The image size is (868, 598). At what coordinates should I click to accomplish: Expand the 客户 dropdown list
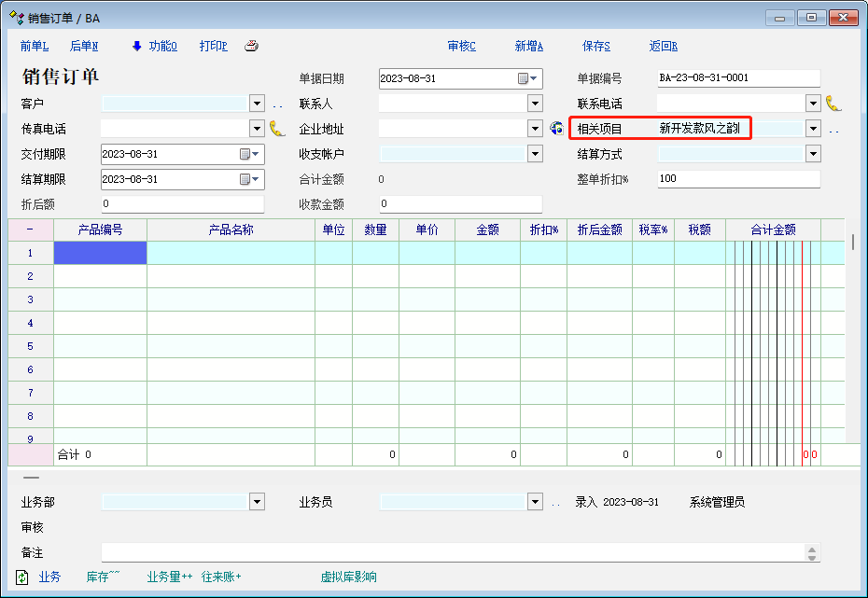tap(258, 104)
